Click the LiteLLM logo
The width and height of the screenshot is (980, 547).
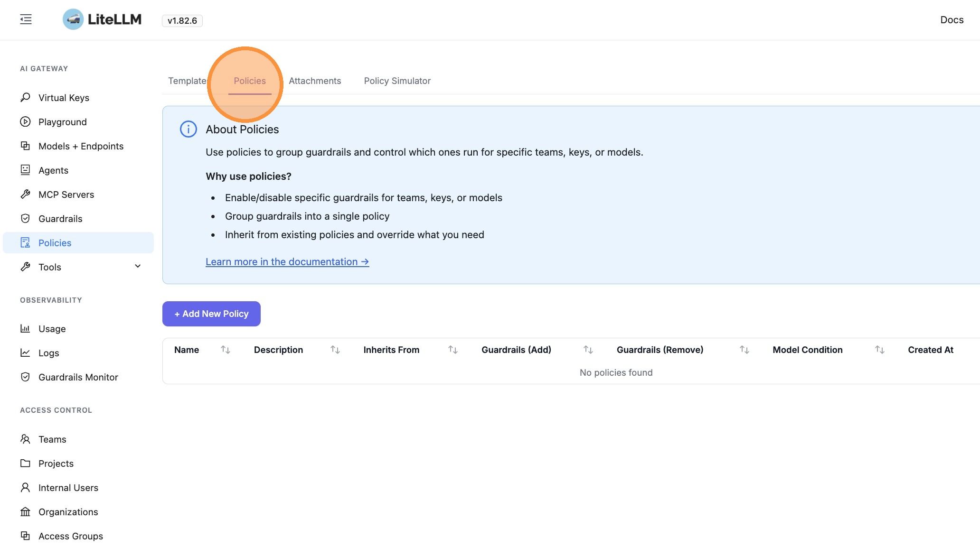102,19
